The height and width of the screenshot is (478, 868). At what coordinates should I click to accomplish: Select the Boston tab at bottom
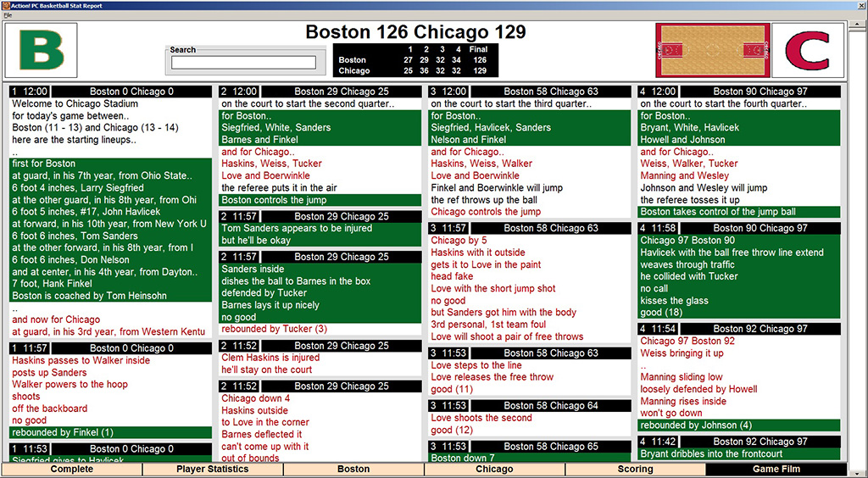coord(353,469)
